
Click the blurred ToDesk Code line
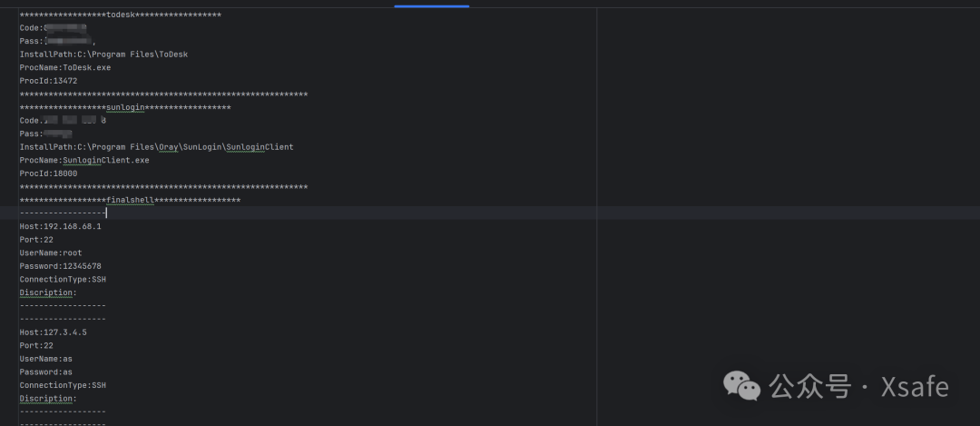[53, 28]
